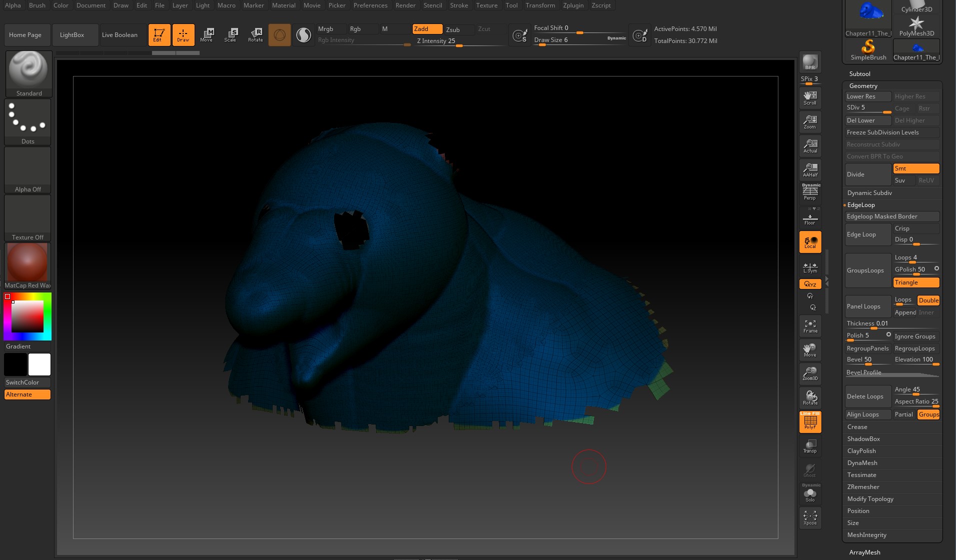Viewport: 956px width, 560px height.
Task: Toggle Persp perspective view
Action: coord(810,192)
